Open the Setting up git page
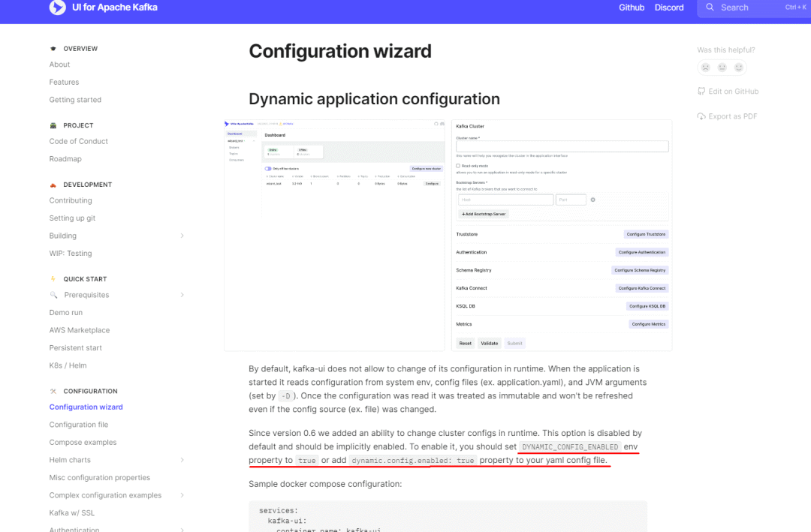 pos(72,218)
